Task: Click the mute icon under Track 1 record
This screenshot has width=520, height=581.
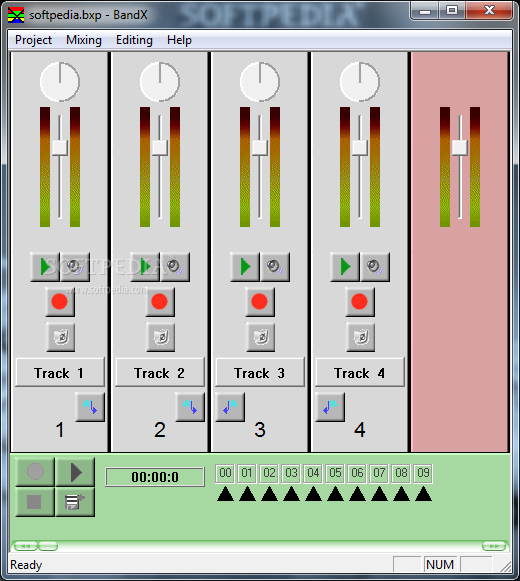Action: coord(60,337)
